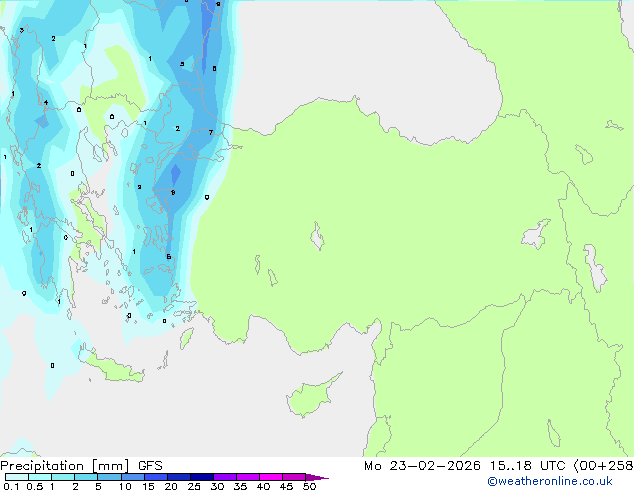Click the purple swatch between 30 and 35
The height and width of the screenshot is (490, 634).
pos(224,477)
